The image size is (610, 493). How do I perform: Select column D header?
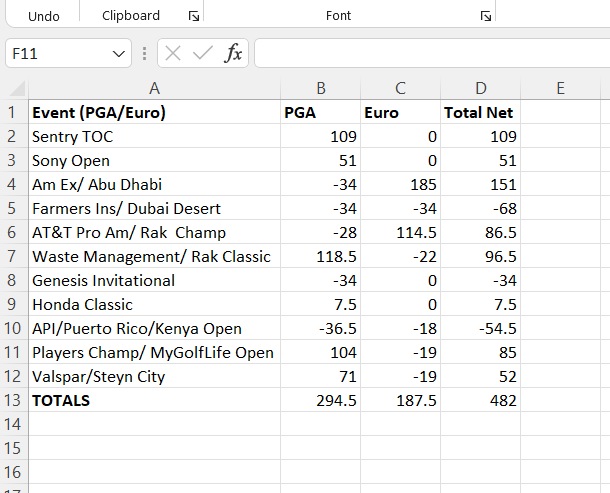tap(480, 88)
